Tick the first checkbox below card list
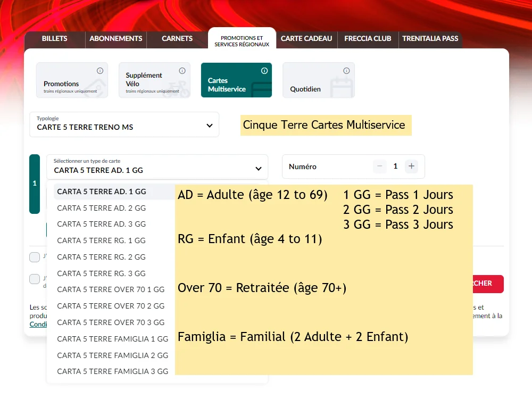Viewport: 532px width, 399px height. (x=35, y=257)
